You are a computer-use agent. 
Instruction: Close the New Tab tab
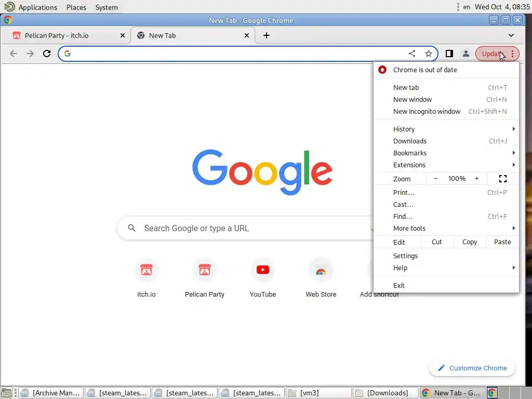point(247,35)
